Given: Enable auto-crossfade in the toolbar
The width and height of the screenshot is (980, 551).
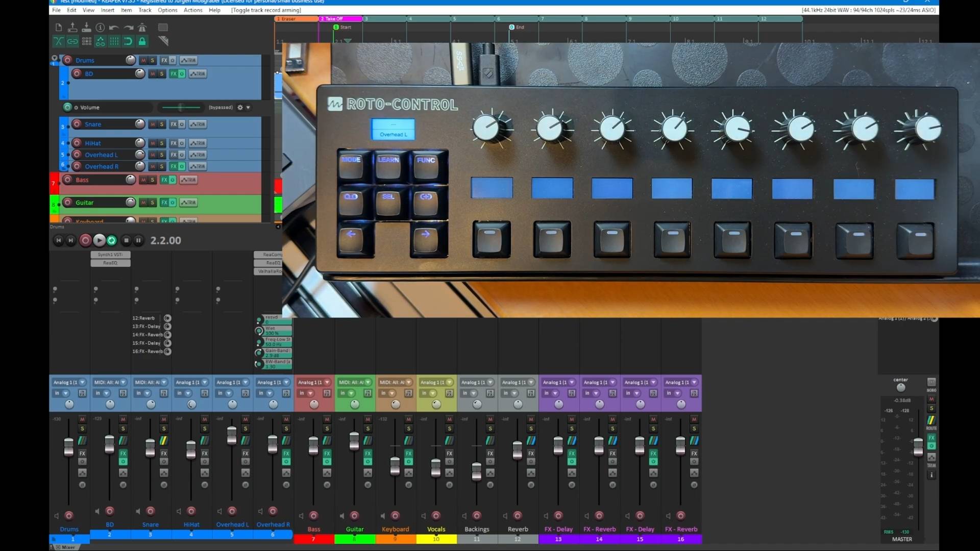Looking at the screenshot, I should point(59,42).
